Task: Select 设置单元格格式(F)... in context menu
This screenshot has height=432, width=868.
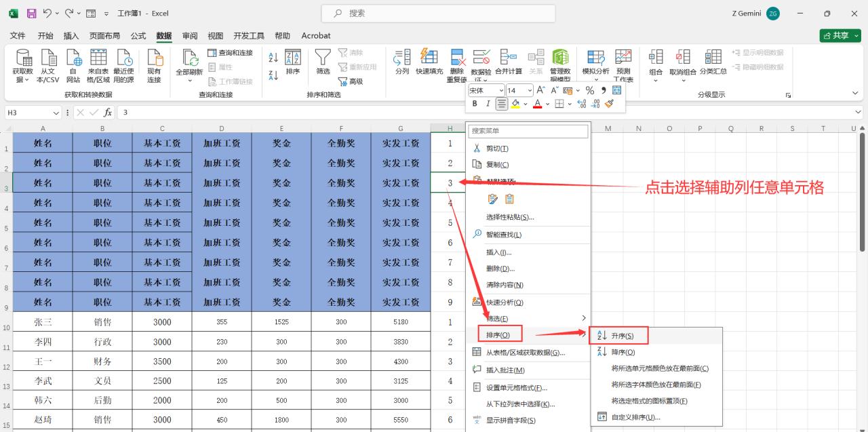Action: click(528, 388)
